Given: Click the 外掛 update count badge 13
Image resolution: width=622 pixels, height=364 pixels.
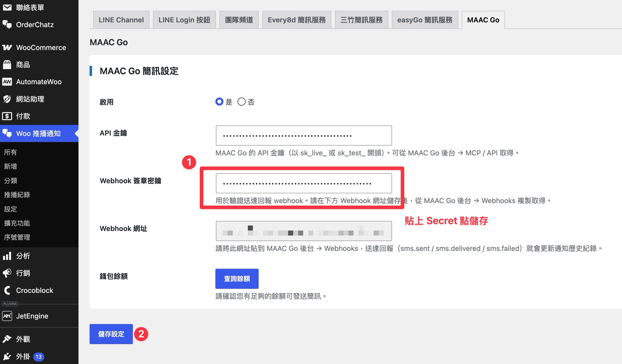Looking at the screenshot, I should click(38, 357).
